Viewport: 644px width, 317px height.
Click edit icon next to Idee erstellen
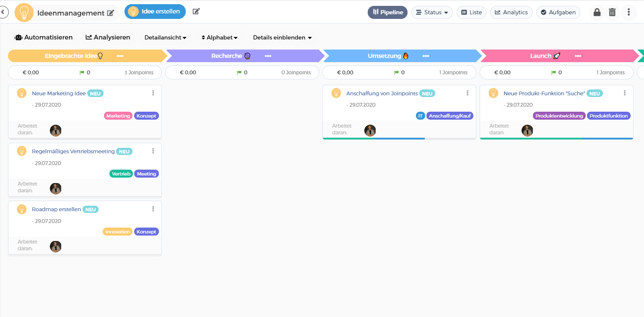(x=196, y=11)
